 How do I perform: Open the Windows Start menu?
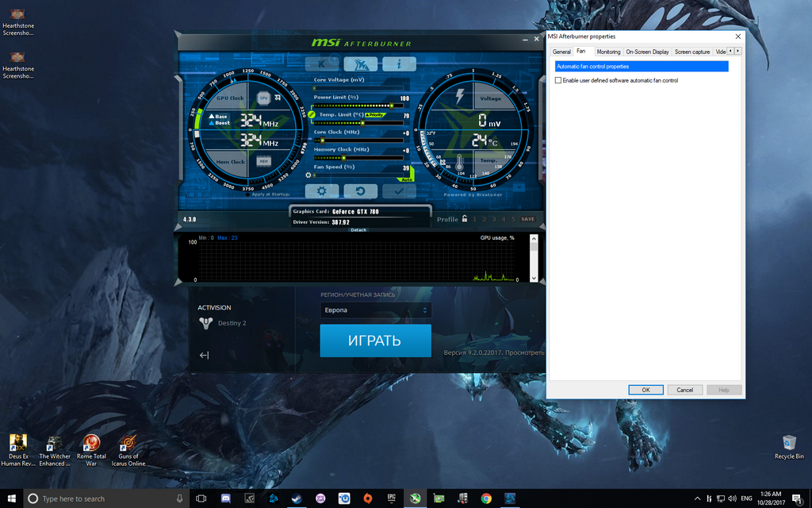click(11, 498)
